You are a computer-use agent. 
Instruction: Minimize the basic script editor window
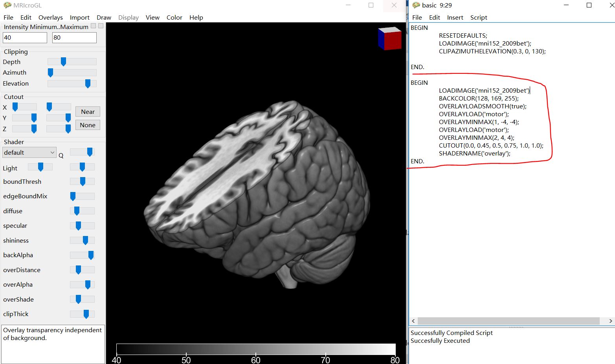pyautogui.click(x=566, y=5)
